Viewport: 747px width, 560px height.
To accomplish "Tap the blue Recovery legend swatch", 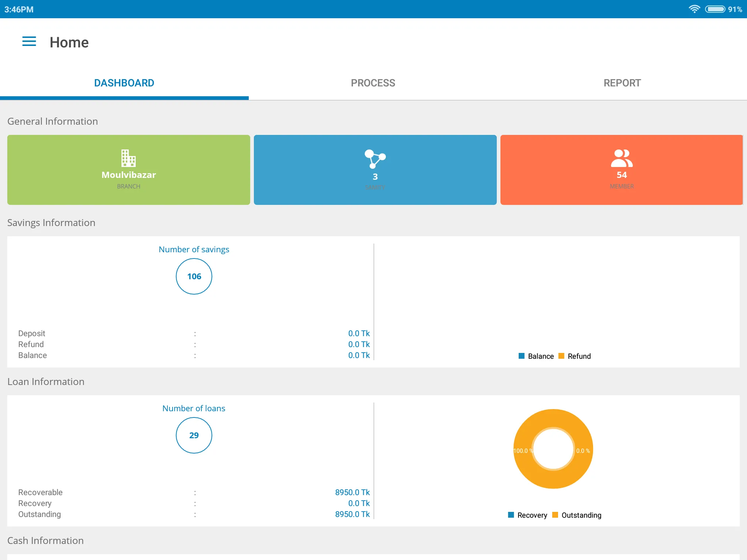I will coord(511,515).
